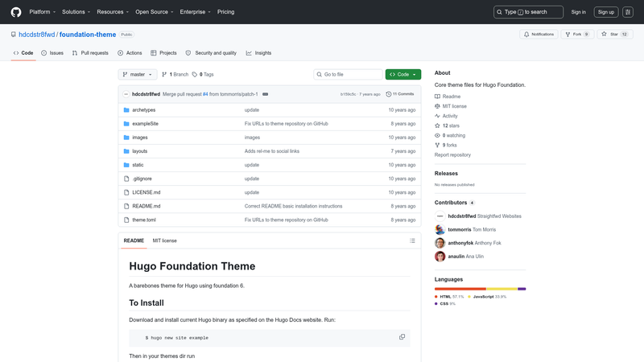This screenshot has height=362, width=644.
Task: Click anaulin contributor avatar
Action: coord(440,257)
